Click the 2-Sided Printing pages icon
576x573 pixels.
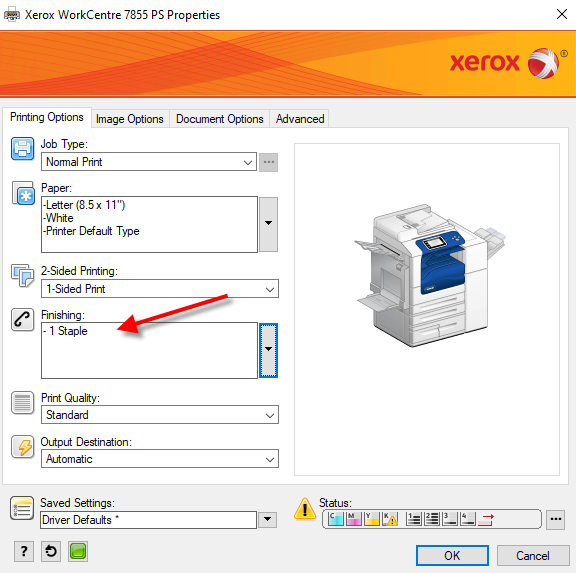pos(22,275)
